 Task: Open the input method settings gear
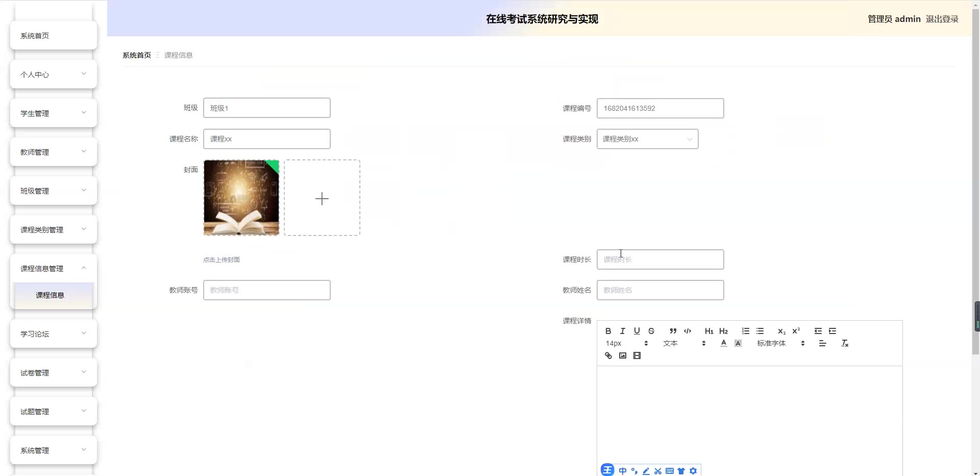(x=693, y=471)
